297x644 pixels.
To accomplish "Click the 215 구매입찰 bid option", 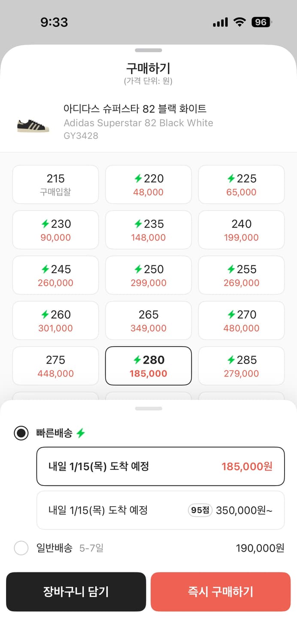I will point(55,184).
